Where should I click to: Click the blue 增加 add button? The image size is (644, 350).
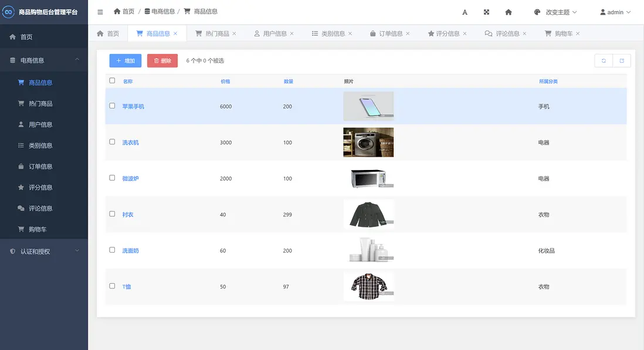coord(125,60)
